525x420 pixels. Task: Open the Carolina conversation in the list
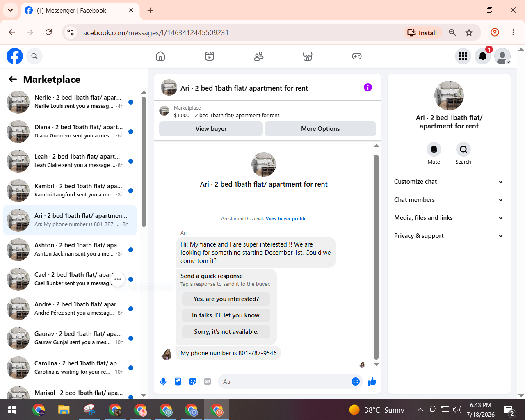click(70, 368)
